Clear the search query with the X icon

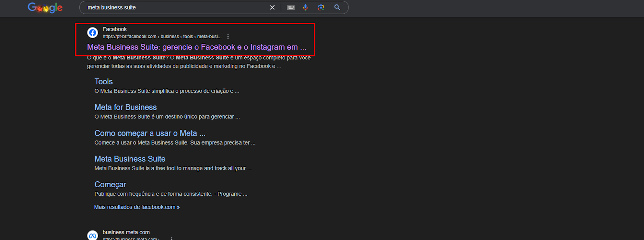point(272,8)
